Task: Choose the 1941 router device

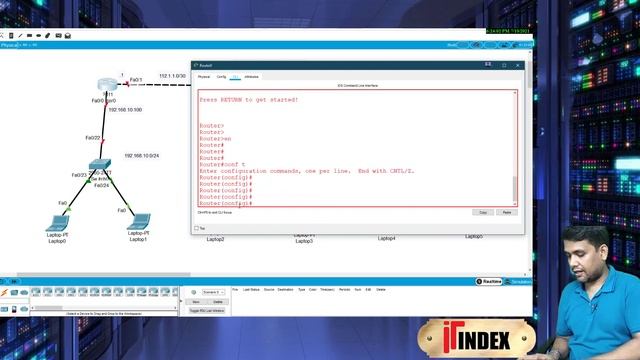Action: click(60, 292)
